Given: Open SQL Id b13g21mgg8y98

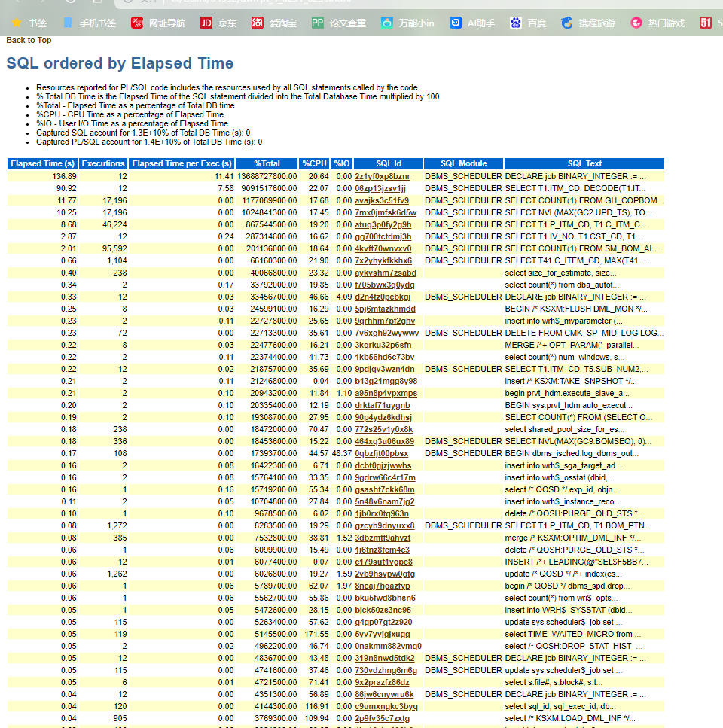Looking at the screenshot, I should [x=386, y=382].
